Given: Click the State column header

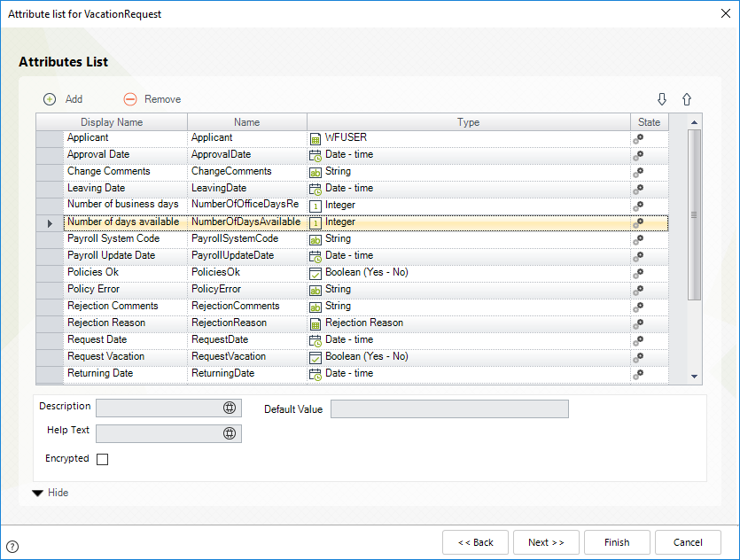Looking at the screenshot, I should [650, 122].
